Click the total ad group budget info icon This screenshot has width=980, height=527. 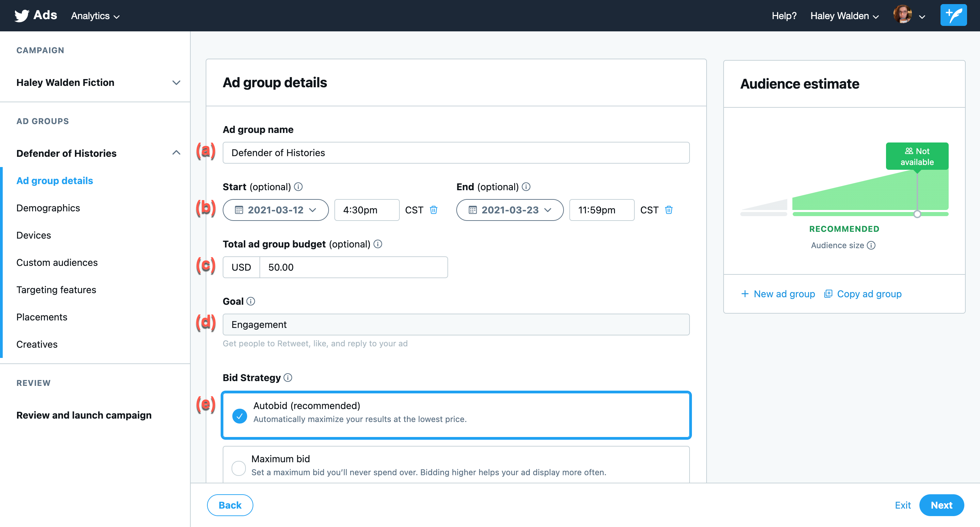point(378,244)
